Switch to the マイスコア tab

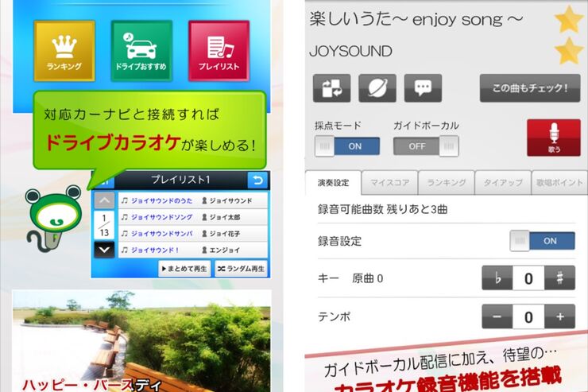pyautogui.click(x=390, y=183)
